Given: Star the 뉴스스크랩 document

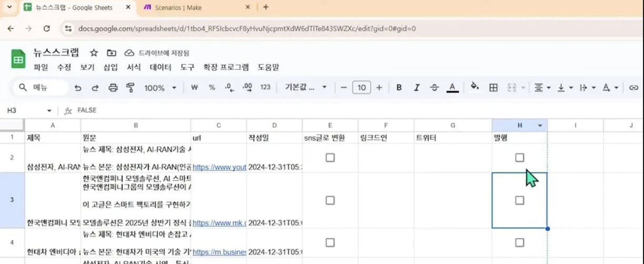Looking at the screenshot, I should (94, 53).
